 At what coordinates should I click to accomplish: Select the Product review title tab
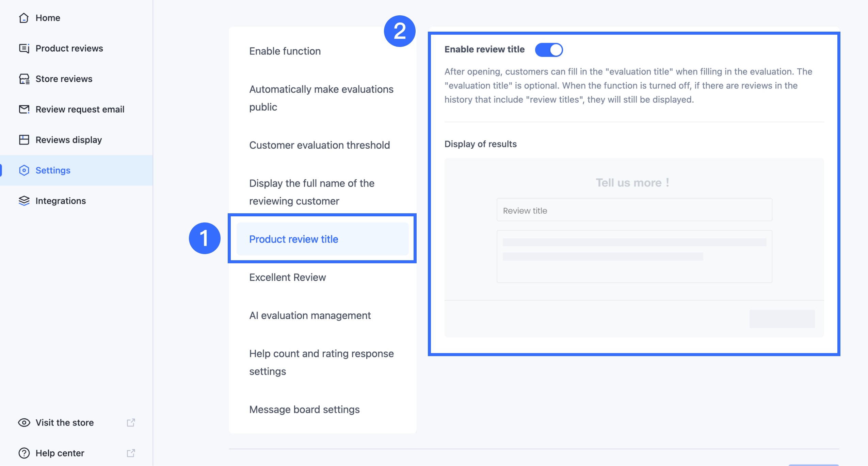click(293, 239)
